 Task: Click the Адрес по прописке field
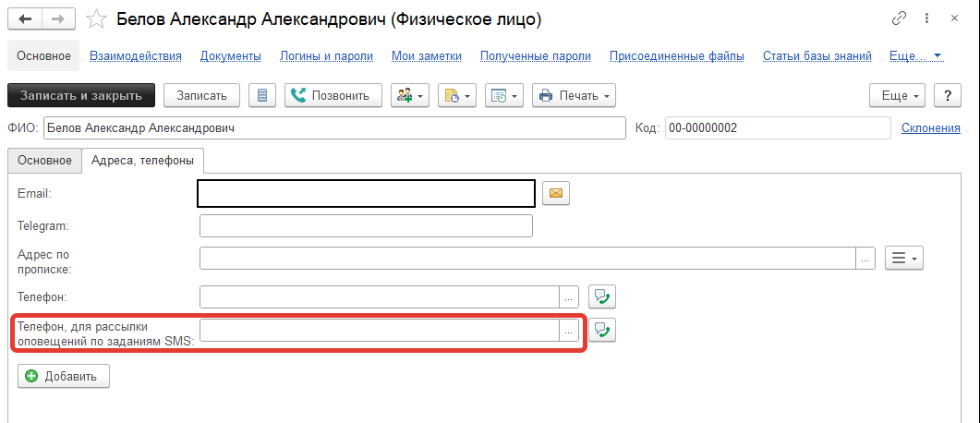click(527, 258)
